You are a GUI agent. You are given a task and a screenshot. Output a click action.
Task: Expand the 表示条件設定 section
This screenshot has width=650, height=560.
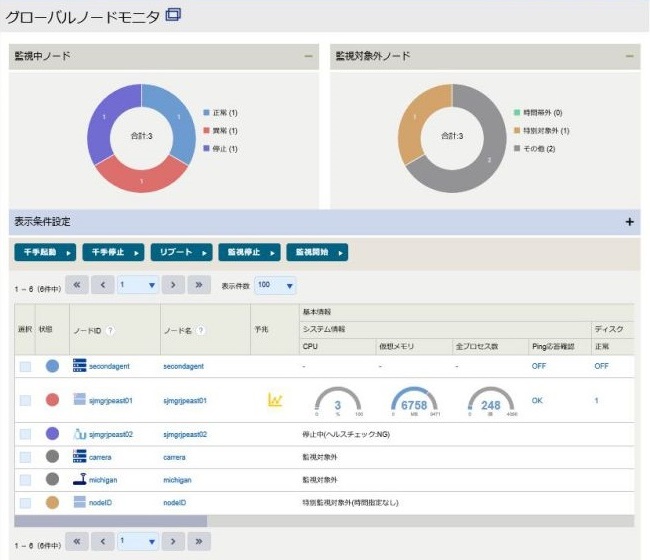pos(629,222)
